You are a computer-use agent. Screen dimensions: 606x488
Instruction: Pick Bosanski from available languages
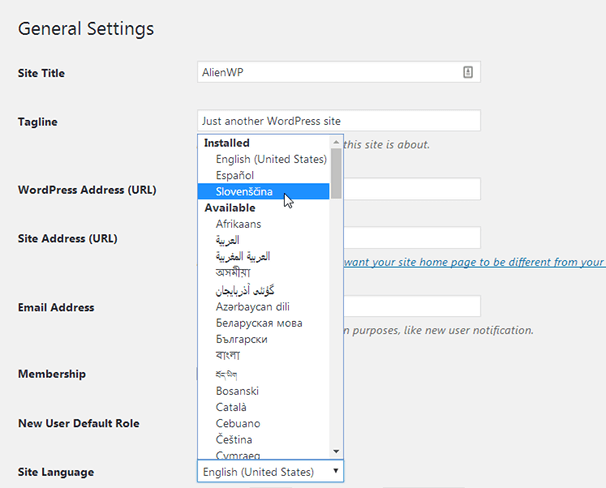point(238,391)
